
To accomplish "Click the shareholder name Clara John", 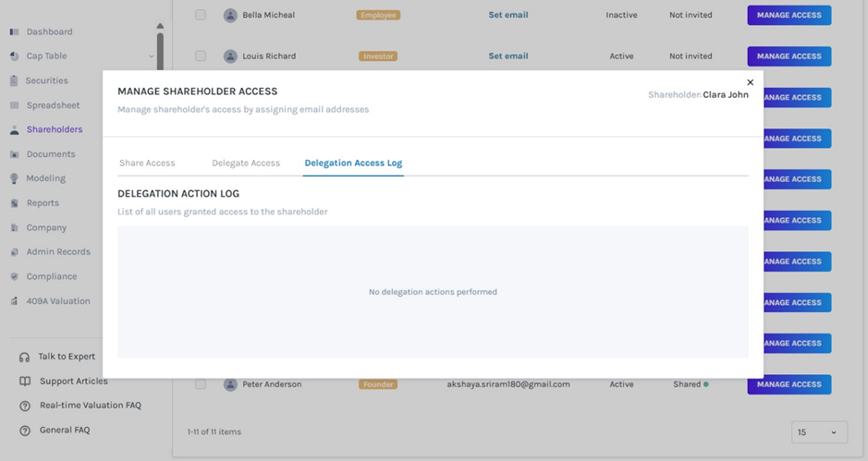I will pos(725,94).
